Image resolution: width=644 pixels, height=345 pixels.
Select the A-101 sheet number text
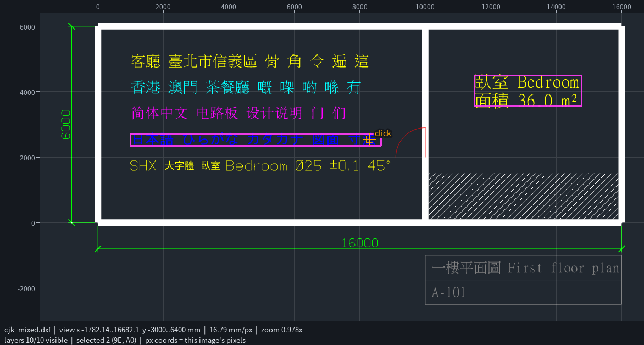(x=449, y=293)
